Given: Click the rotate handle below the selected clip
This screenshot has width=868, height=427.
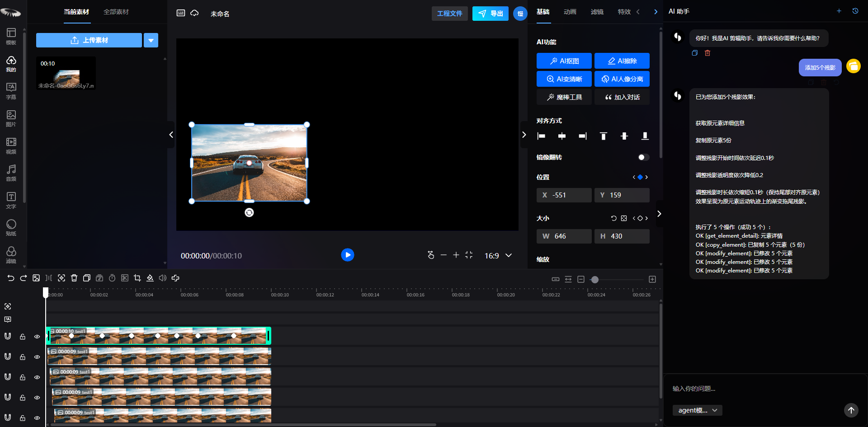Looking at the screenshot, I should pyautogui.click(x=249, y=212).
